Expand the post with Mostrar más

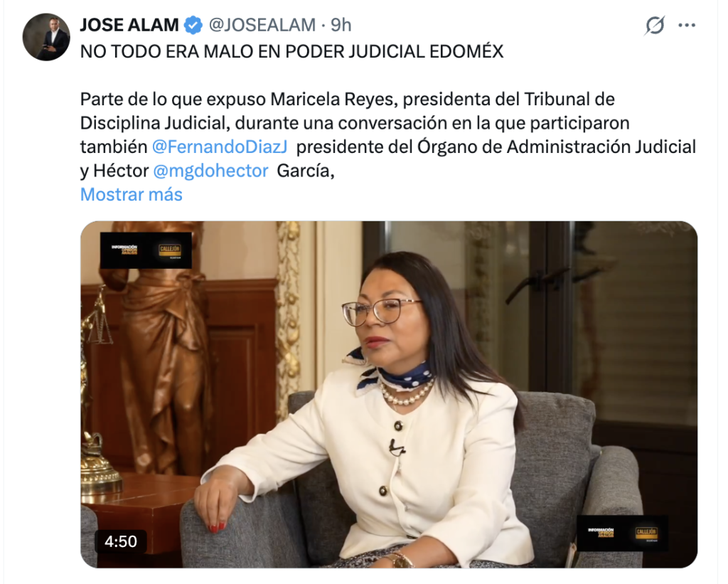pos(132,195)
